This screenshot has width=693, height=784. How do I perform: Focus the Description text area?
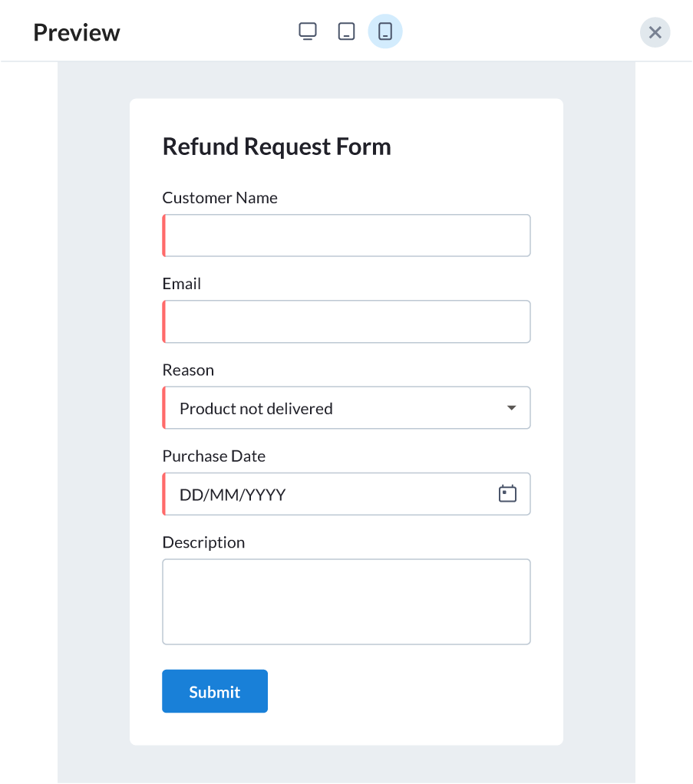click(347, 601)
